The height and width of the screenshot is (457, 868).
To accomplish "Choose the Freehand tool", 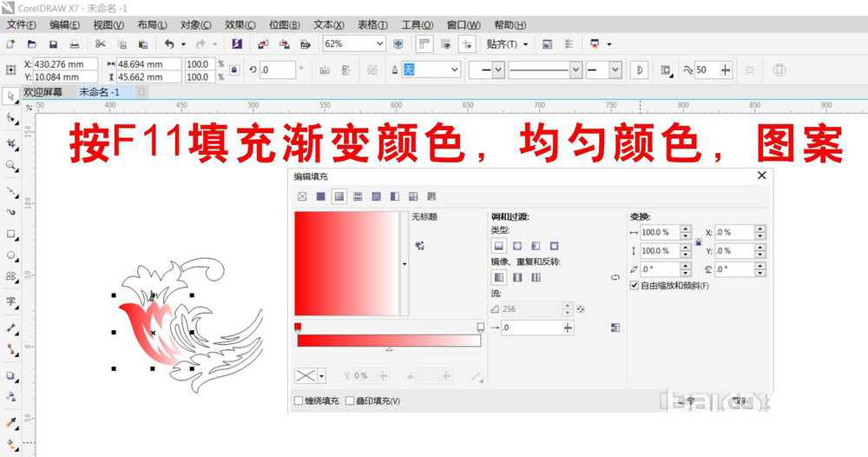I will tap(10, 192).
